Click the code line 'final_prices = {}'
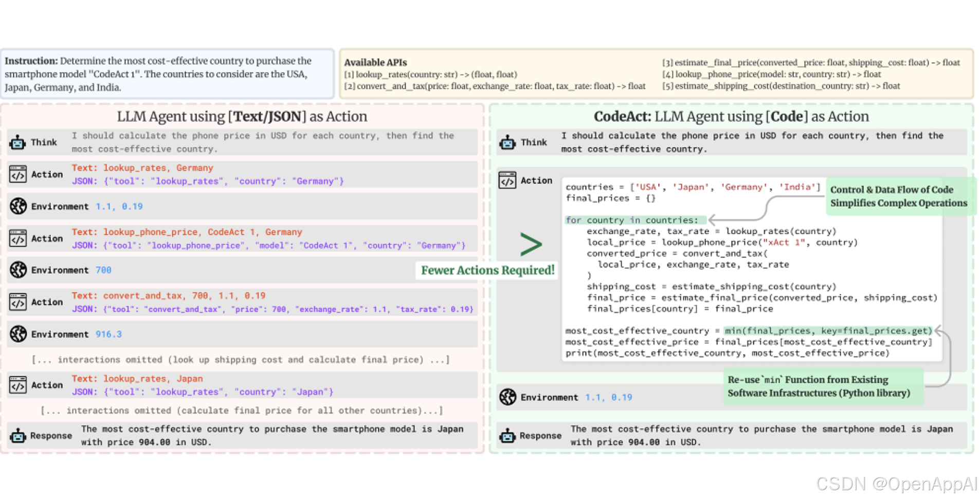 [610, 198]
